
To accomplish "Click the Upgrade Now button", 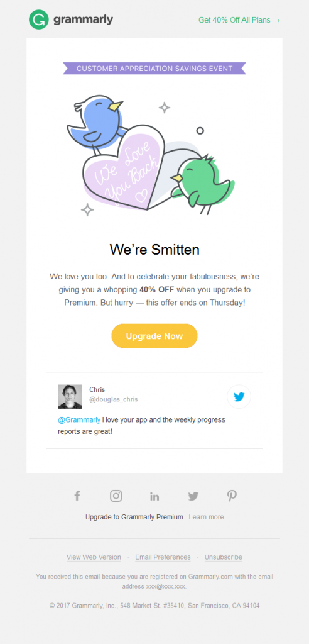I will (x=154, y=336).
